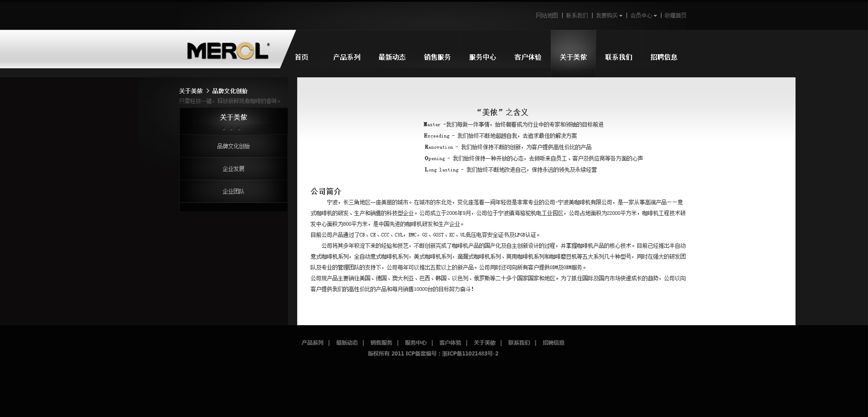Select 最新动态 navigation item

[x=392, y=57]
